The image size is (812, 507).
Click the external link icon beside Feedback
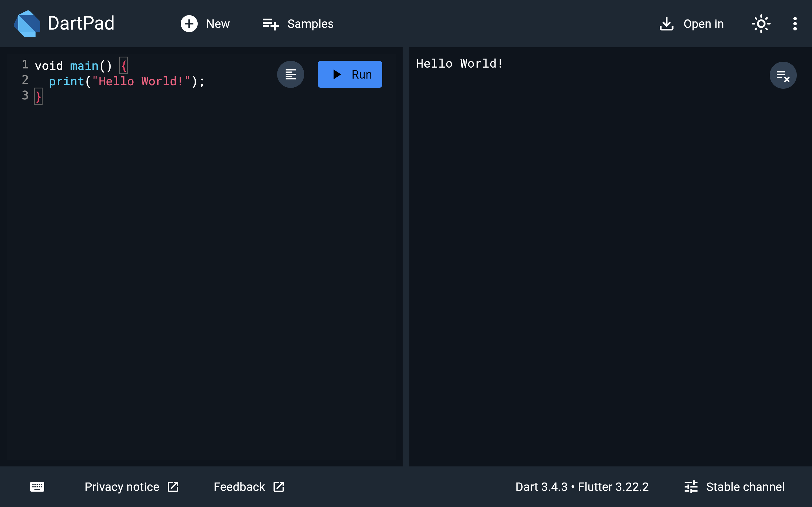[279, 486]
